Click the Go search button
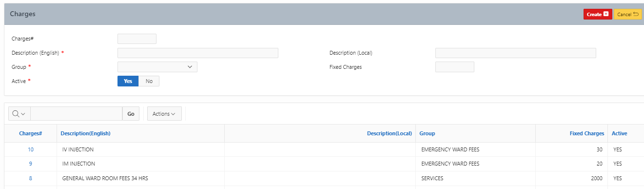 [131, 114]
